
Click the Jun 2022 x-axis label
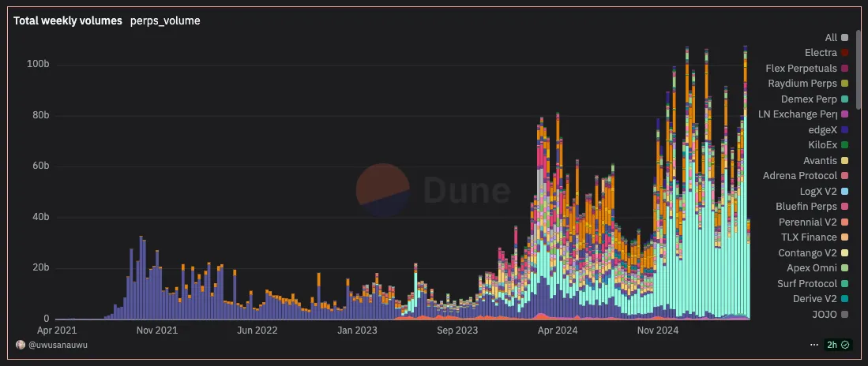tap(257, 331)
